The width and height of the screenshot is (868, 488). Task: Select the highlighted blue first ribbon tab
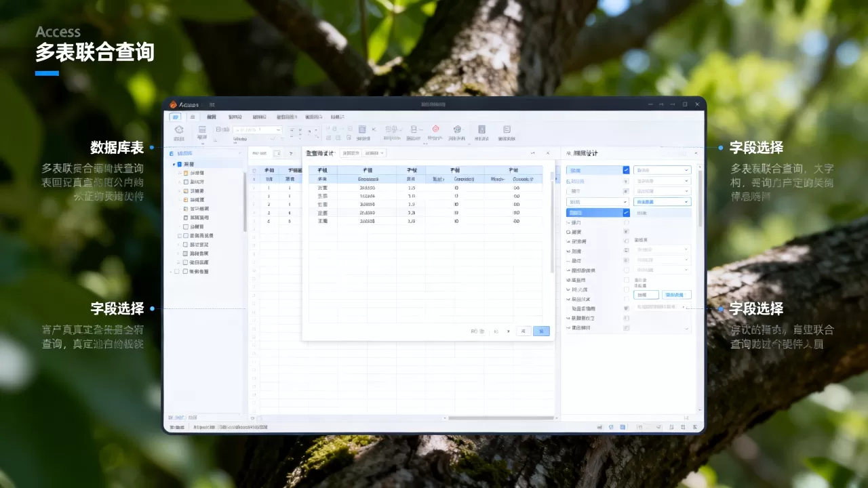pyautogui.click(x=176, y=117)
